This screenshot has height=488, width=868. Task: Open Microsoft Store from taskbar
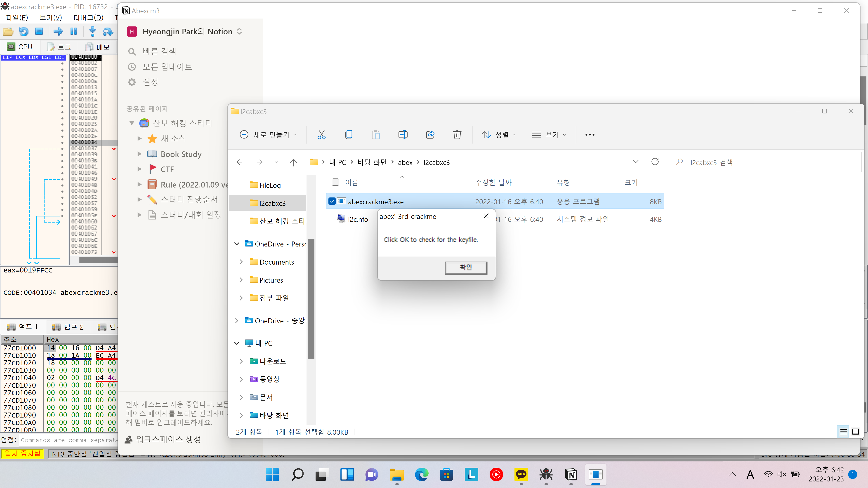pos(446,474)
